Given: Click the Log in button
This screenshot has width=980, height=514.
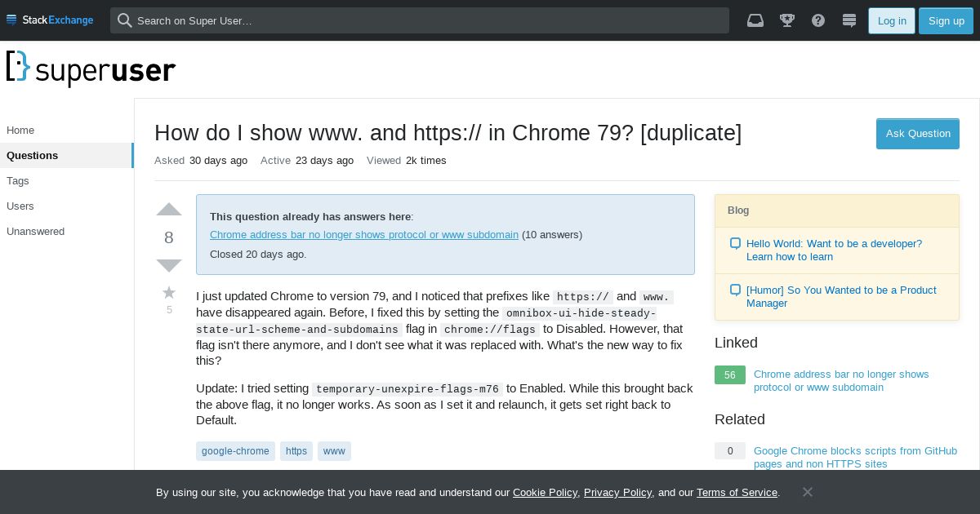Looking at the screenshot, I should pos(892,20).
